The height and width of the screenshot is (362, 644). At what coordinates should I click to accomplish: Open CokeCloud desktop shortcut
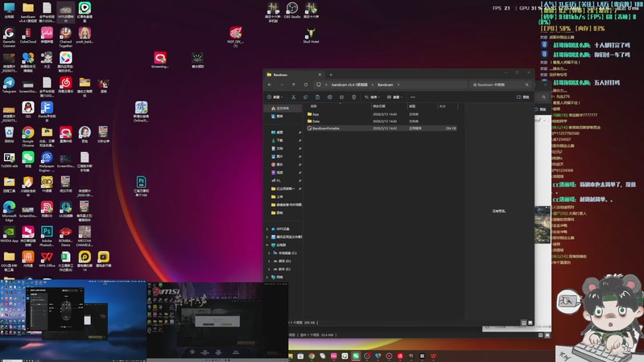tap(28, 35)
